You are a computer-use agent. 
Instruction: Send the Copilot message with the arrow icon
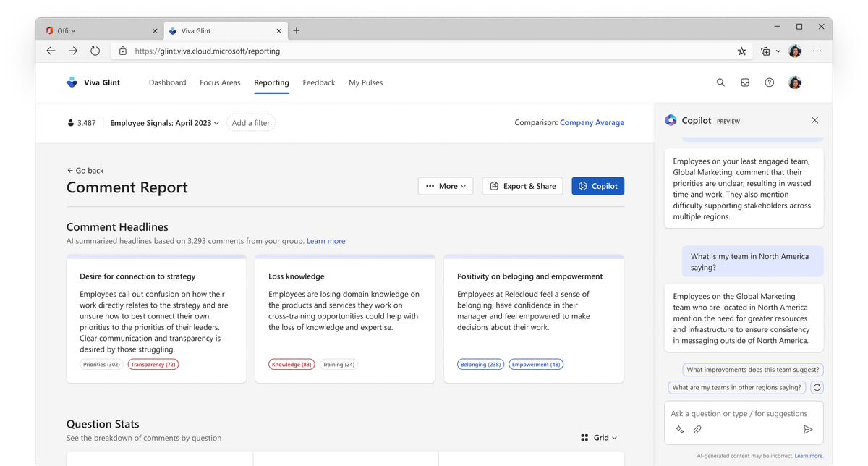(x=808, y=428)
